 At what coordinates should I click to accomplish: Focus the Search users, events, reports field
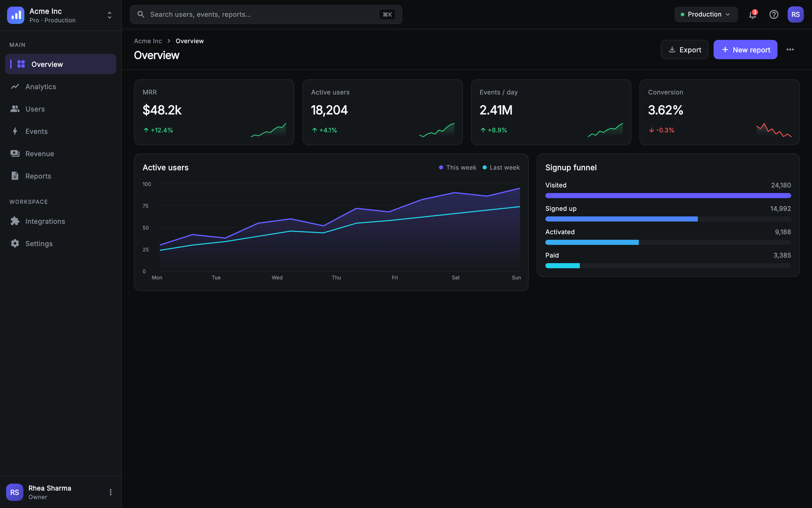[x=266, y=14]
